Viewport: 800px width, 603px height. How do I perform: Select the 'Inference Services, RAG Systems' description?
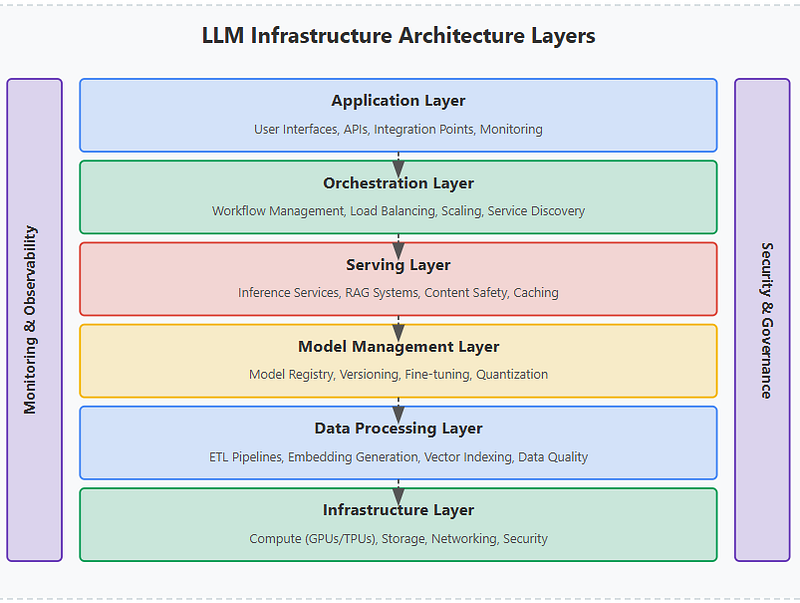[398, 293]
